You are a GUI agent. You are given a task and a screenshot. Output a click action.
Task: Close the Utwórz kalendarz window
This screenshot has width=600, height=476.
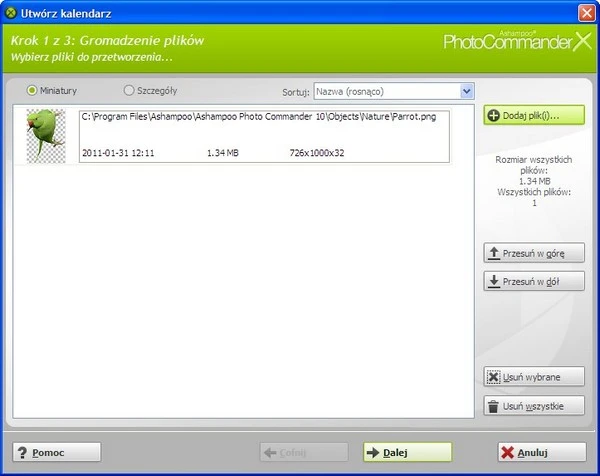[585, 13]
